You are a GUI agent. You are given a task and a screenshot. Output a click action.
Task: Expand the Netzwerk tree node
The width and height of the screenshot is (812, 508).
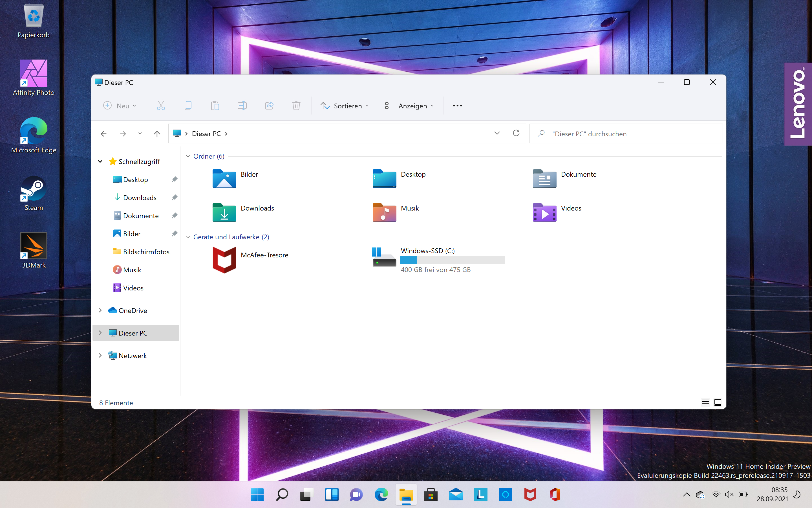[x=100, y=356]
